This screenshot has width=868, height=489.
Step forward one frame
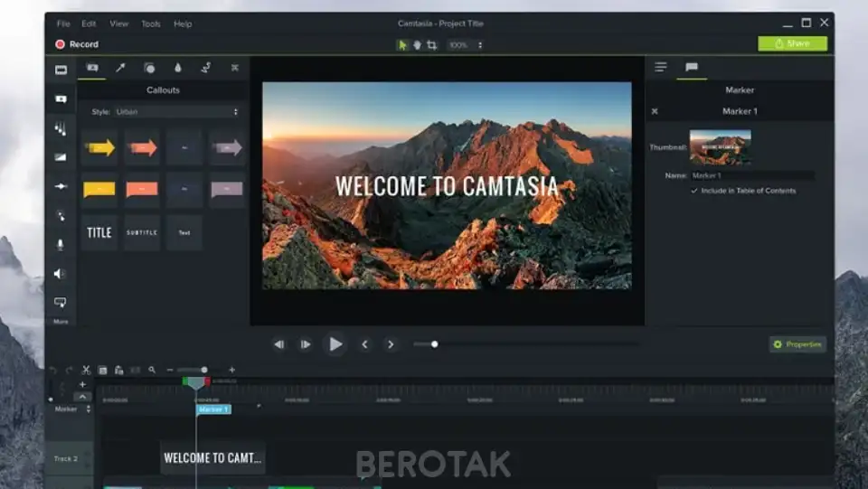click(x=306, y=344)
